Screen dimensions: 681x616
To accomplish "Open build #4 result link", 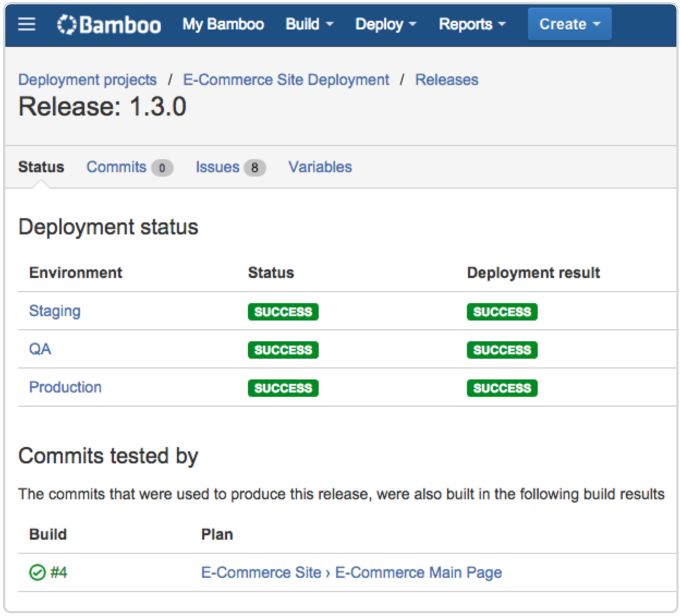I will (x=58, y=572).
